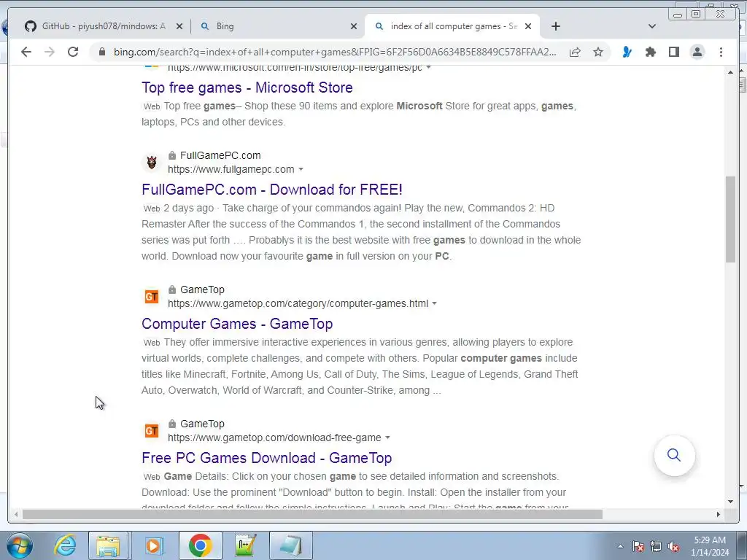Click the Chrome icon on the taskbar

tap(200, 545)
